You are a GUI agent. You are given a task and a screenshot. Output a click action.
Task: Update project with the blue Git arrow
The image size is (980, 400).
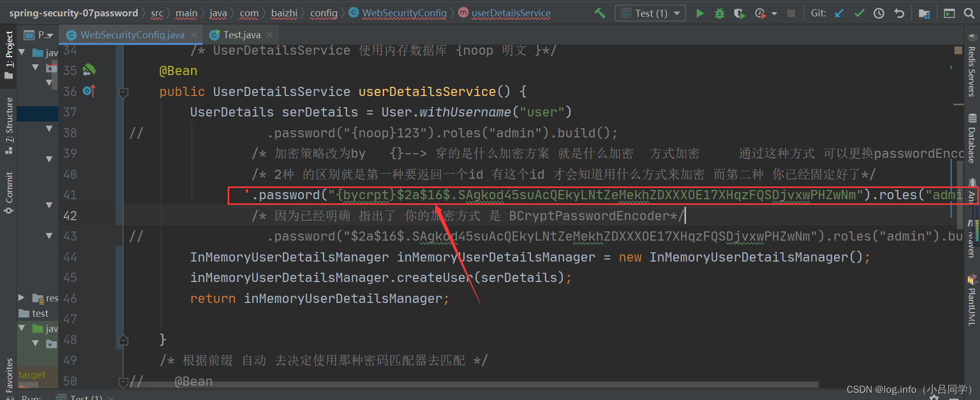tap(839, 13)
